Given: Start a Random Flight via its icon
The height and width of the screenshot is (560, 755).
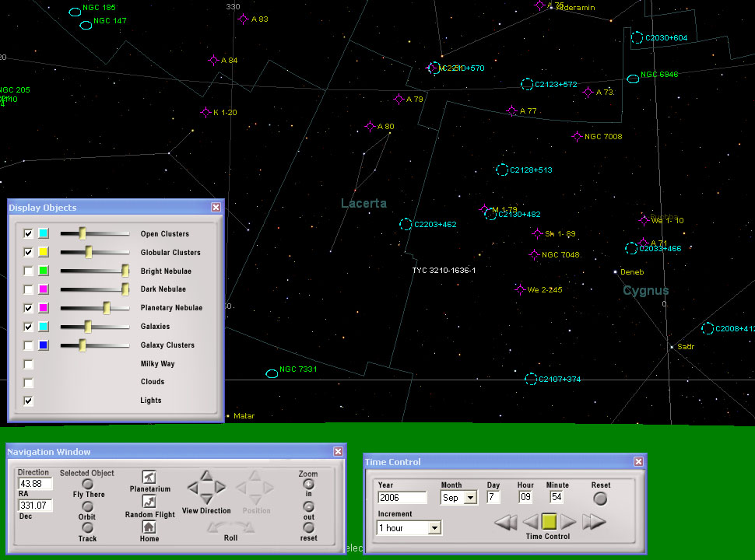Looking at the screenshot, I should tap(149, 502).
